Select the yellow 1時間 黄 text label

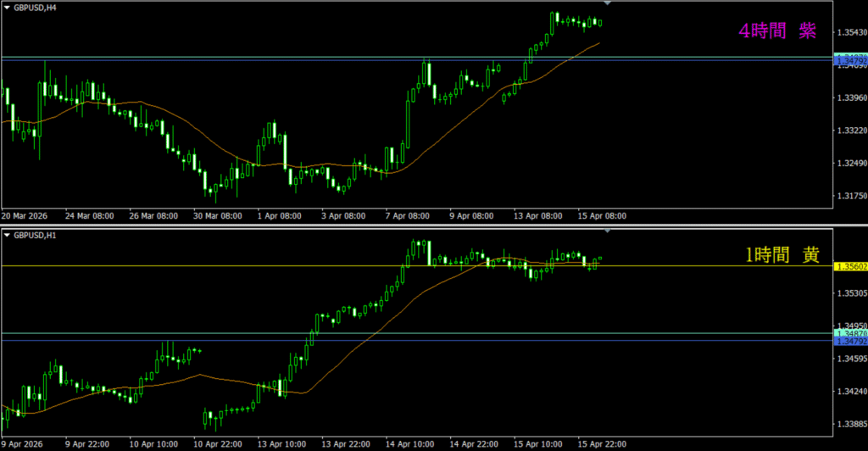(781, 253)
